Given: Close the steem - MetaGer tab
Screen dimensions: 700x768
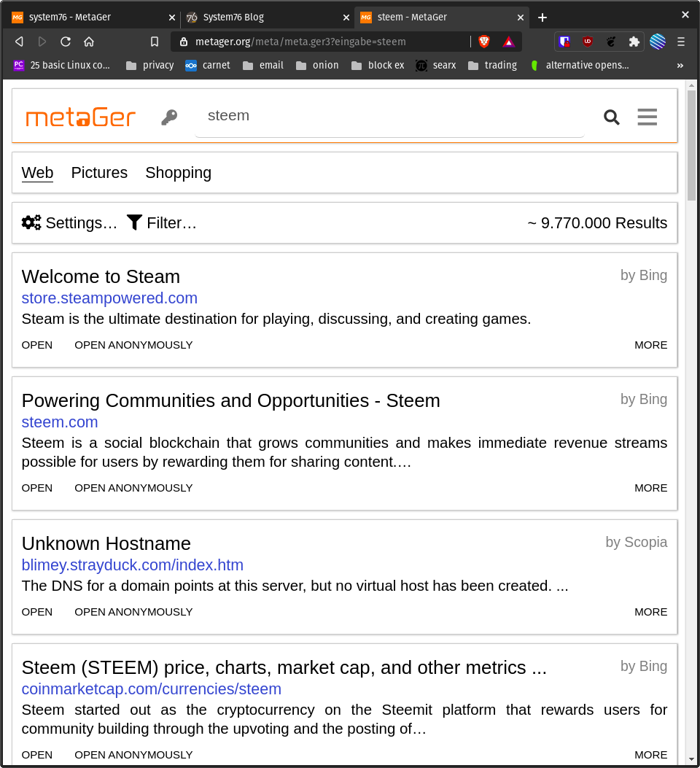Looking at the screenshot, I should (x=521, y=18).
